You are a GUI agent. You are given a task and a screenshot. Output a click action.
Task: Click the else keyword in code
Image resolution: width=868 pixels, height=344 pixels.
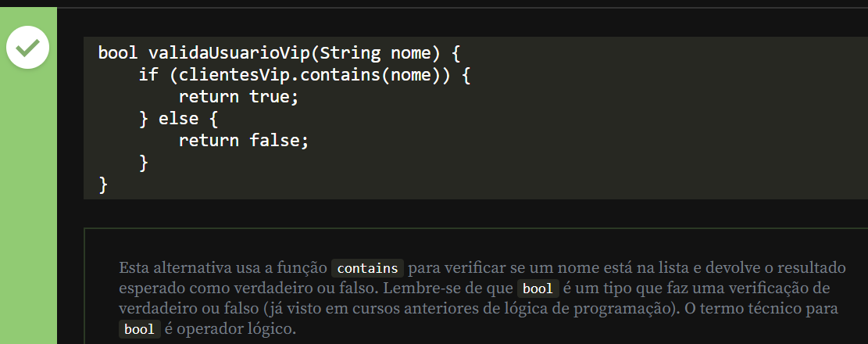[x=179, y=119]
